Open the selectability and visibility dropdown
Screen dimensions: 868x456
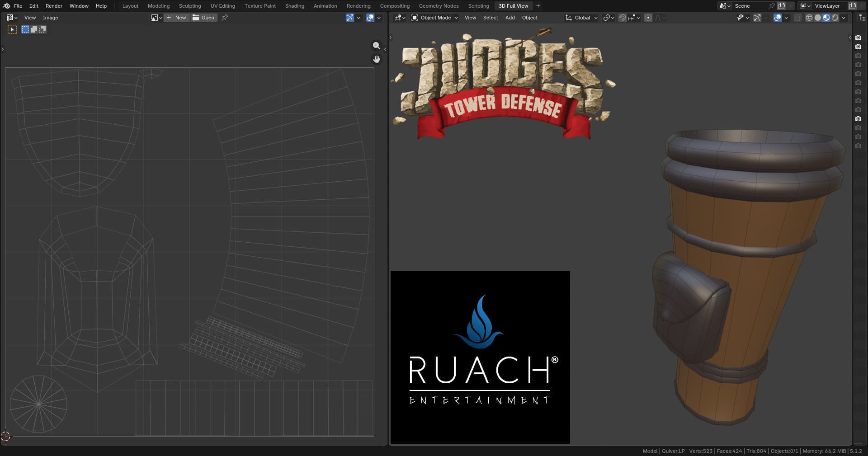point(743,18)
